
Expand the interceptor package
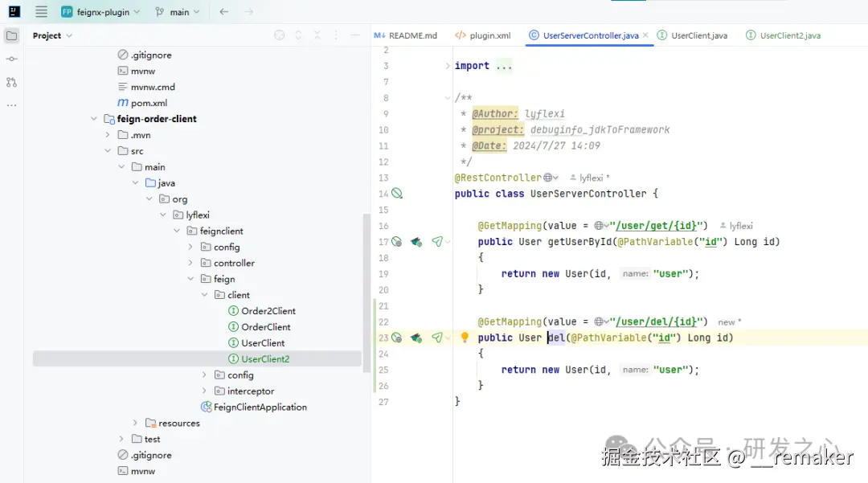pos(204,391)
